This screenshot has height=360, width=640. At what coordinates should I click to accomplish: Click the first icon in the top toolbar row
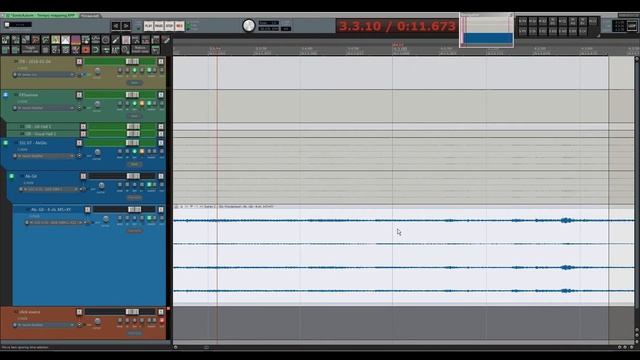click(5, 40)
